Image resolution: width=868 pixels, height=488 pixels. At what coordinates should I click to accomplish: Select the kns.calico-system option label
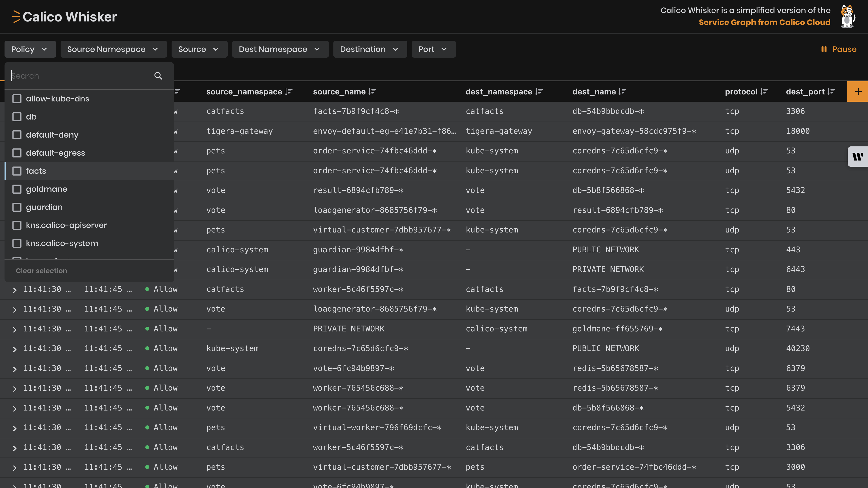[62, 244]
